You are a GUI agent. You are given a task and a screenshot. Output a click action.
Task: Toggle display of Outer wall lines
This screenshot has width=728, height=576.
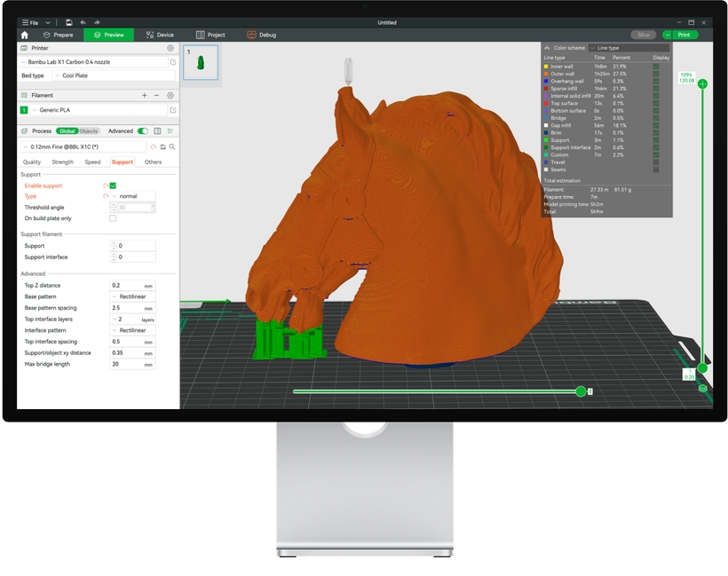pos(656,74)
